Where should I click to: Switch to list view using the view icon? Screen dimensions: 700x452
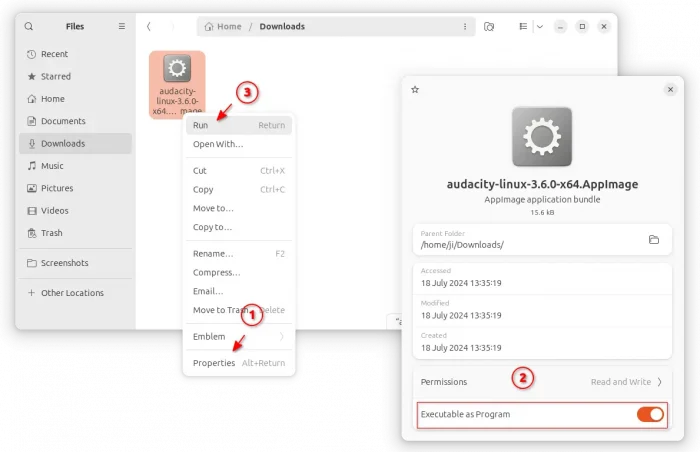523,26
